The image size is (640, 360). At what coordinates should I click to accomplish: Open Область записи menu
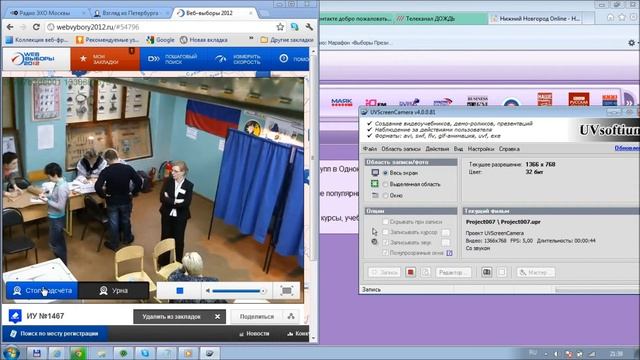tap(401, 149)
